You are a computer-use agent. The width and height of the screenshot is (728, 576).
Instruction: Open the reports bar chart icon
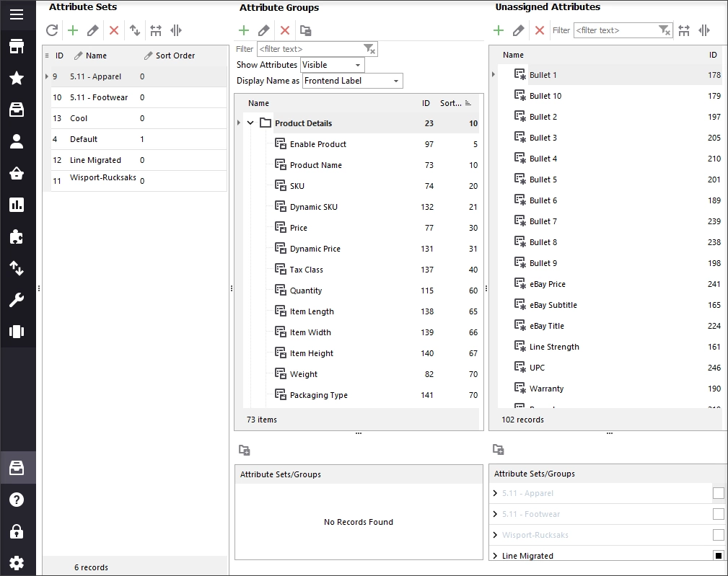coord(17,205)
